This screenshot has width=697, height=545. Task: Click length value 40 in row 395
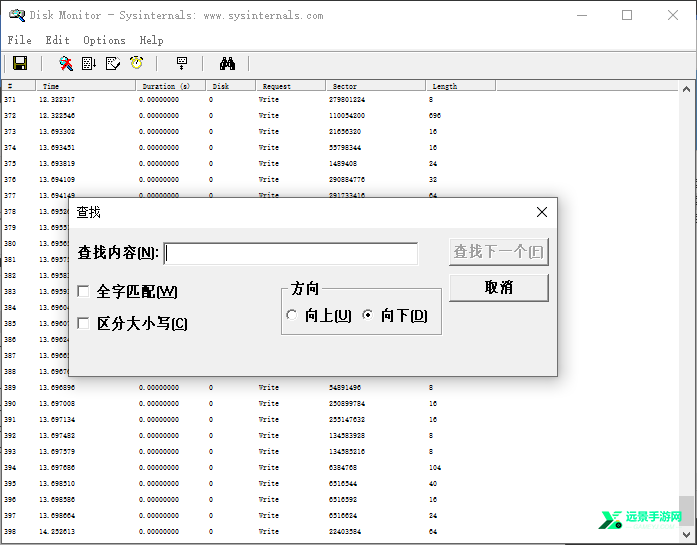tap(433, 484)
